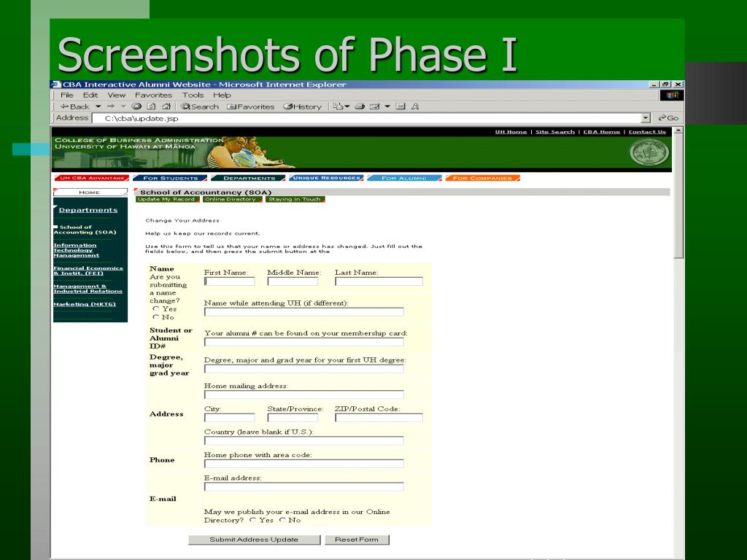Click the Reset Form button
The width and height of the screenshot is (747, 560).
(357, 540)
